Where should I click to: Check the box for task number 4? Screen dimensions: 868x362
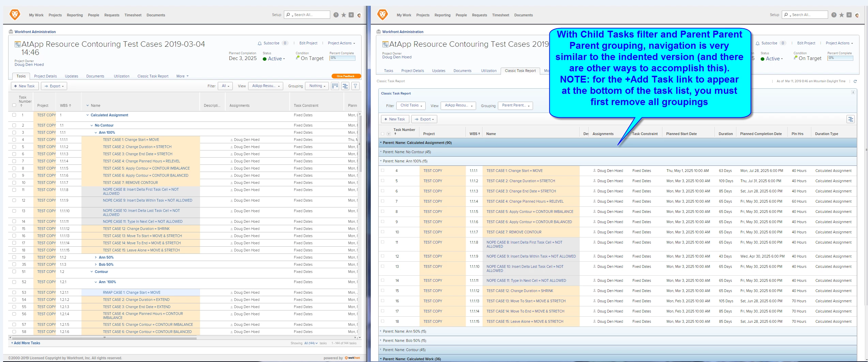14,140
